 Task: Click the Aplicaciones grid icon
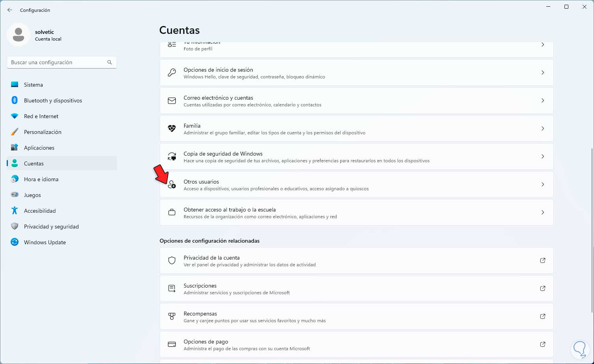[15, 148]
